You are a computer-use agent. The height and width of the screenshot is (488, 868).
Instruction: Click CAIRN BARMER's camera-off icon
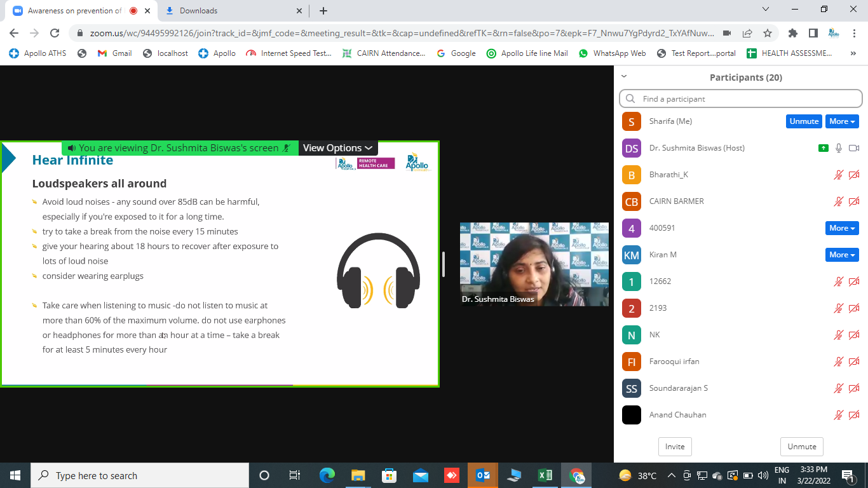(x=854, y=201)
